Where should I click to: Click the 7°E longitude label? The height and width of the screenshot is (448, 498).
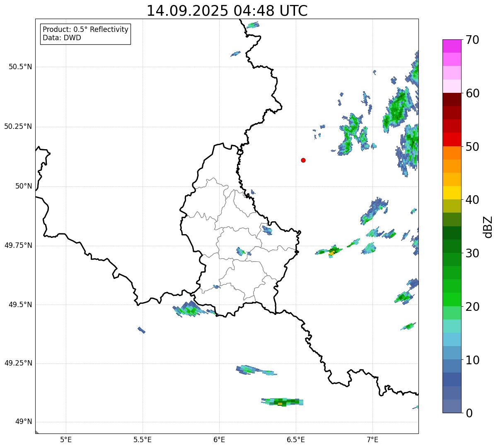coord(372,439)
